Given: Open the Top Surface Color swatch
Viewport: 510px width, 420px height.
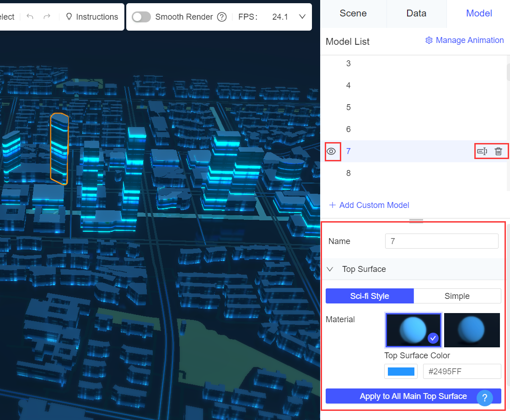Looking at the screenshot, I should (401, 371).
